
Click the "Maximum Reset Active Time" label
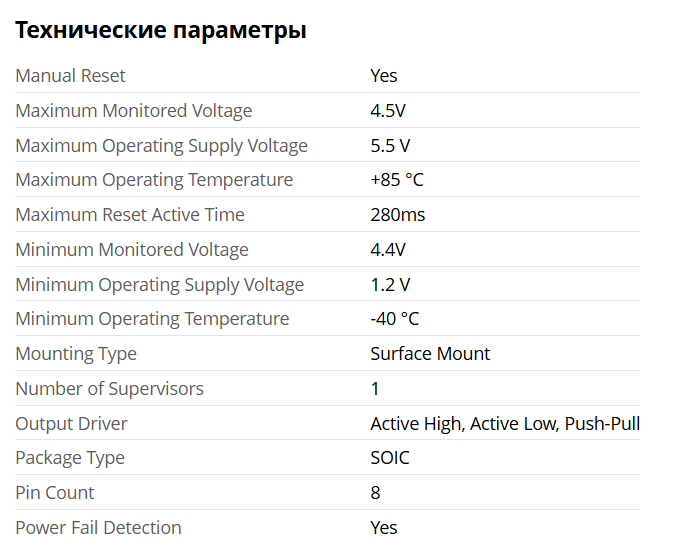tap(130, 215)
